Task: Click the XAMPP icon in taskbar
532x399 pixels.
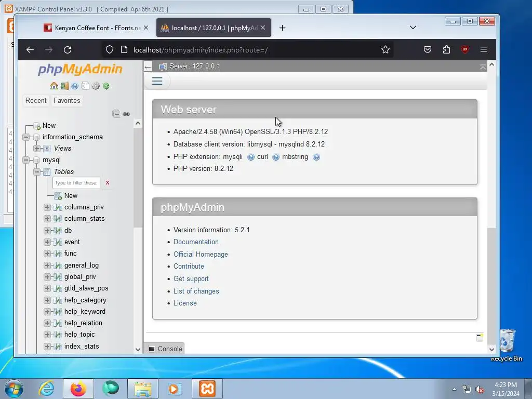Action: pos(207,389)
